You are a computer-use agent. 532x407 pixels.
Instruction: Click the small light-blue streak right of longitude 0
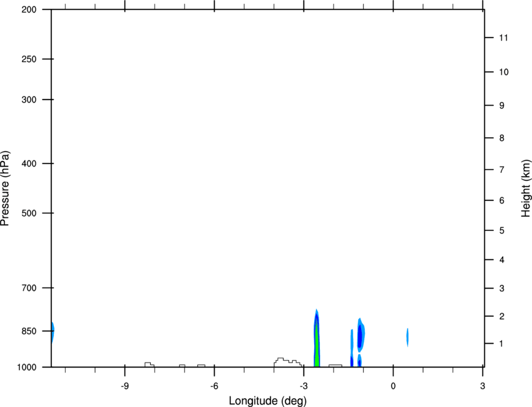(x=407, y=337)
